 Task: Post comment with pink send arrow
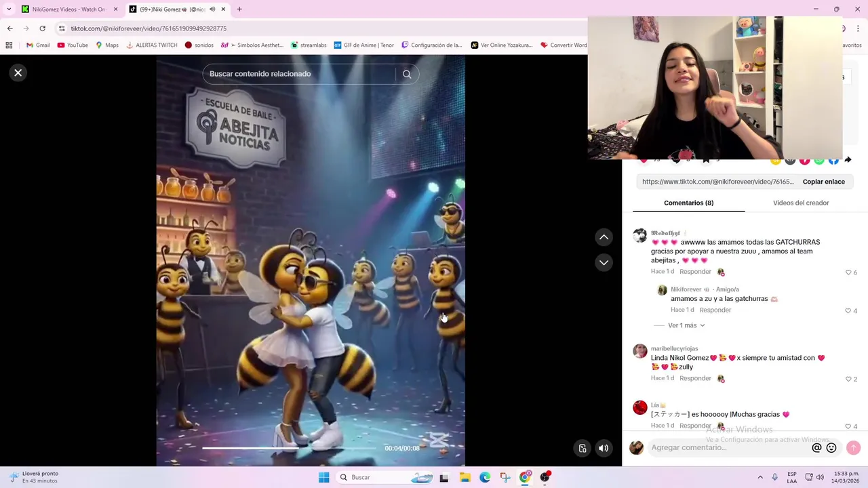click(853, 448)
